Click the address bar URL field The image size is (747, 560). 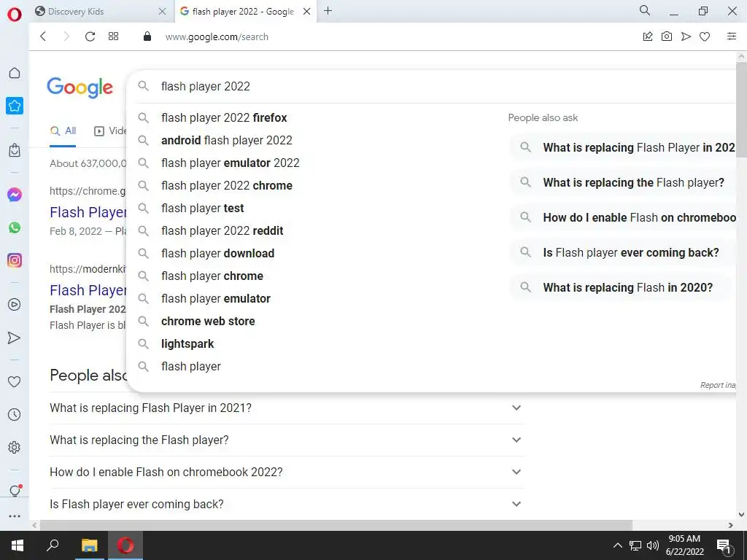click(217, 36)
